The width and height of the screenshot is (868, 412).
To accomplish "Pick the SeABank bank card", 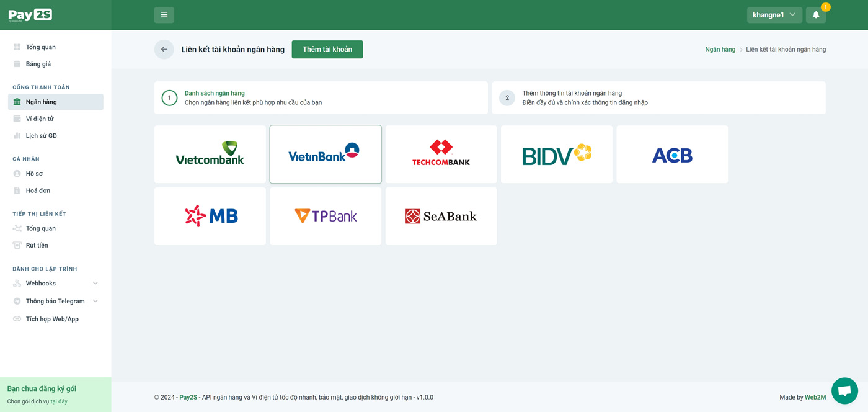I will [441, 217].
